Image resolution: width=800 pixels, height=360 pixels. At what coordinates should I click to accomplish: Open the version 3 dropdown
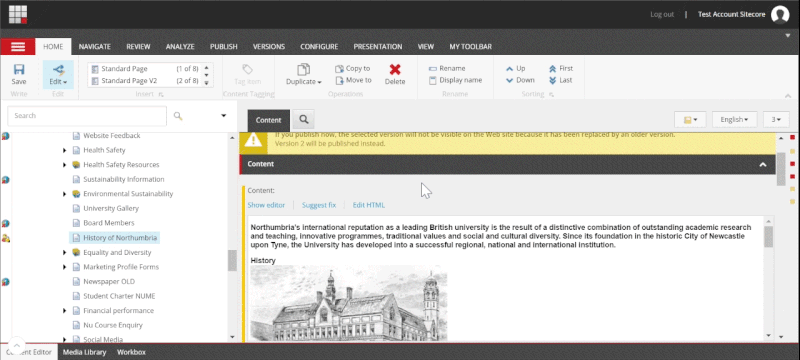pyautogui.click(x=776, y=119)
